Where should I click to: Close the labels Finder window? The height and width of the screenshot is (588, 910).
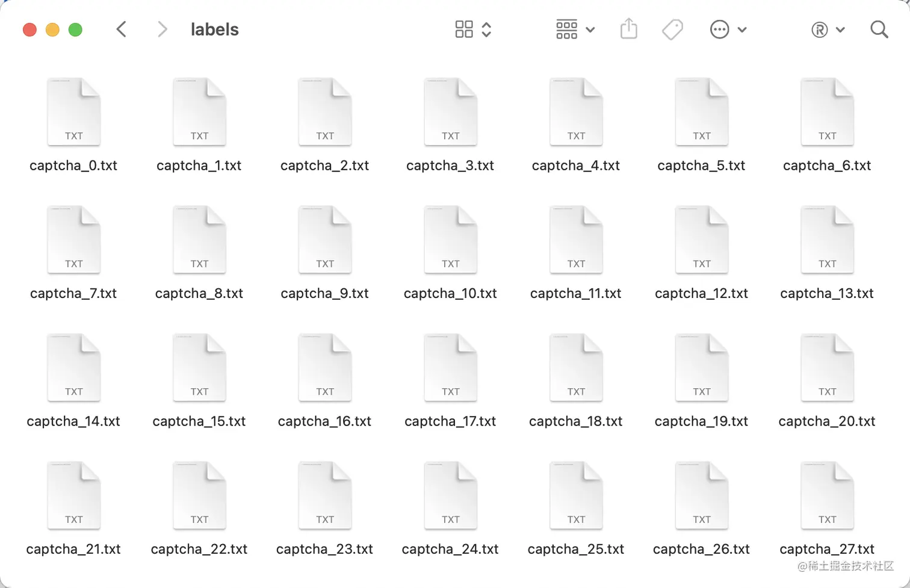(29, 29)
